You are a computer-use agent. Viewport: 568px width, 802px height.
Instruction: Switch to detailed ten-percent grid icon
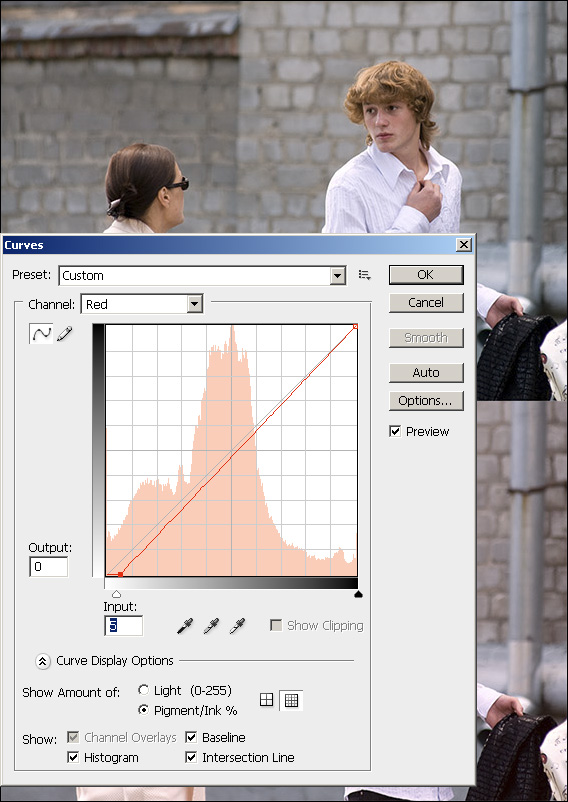(291, 700)
